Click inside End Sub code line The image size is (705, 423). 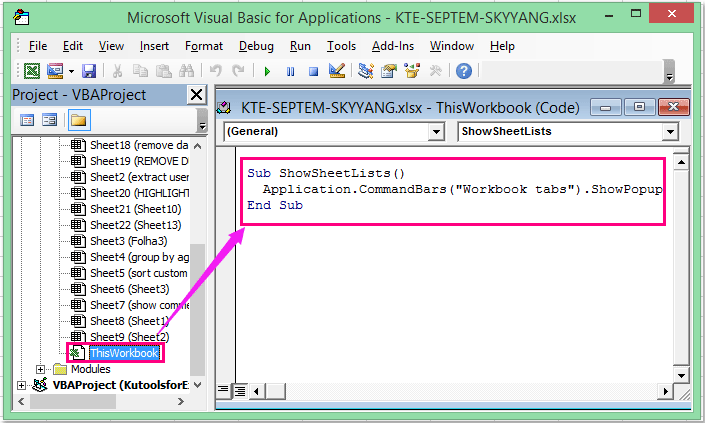click(275, 205)
